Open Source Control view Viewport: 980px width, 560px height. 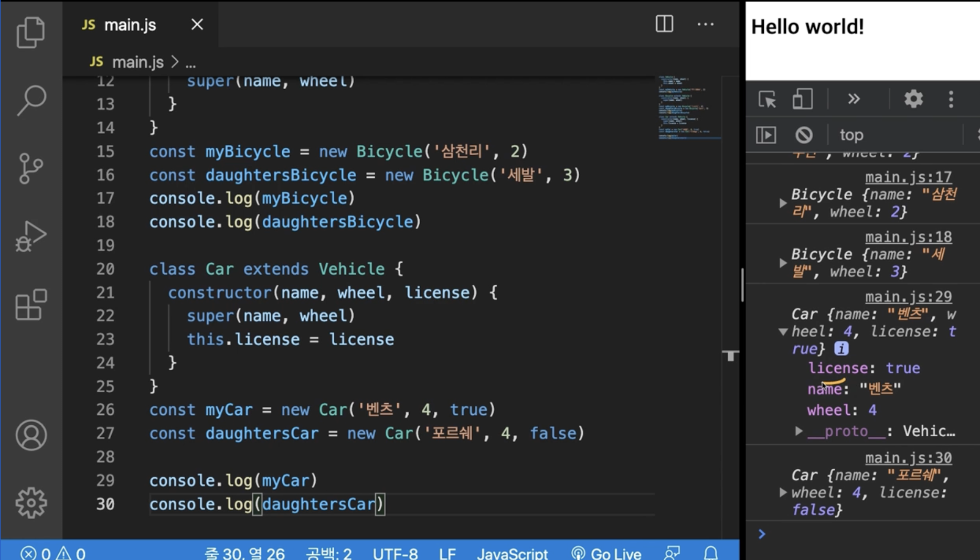click(31, 168)
